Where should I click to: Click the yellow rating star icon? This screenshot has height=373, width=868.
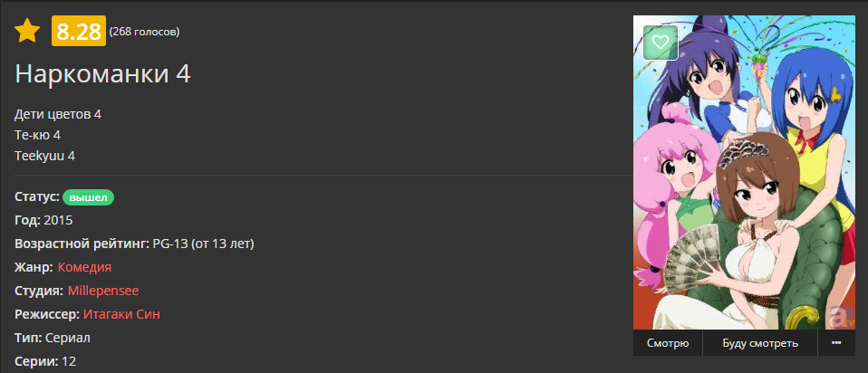(x=27, y=32)
